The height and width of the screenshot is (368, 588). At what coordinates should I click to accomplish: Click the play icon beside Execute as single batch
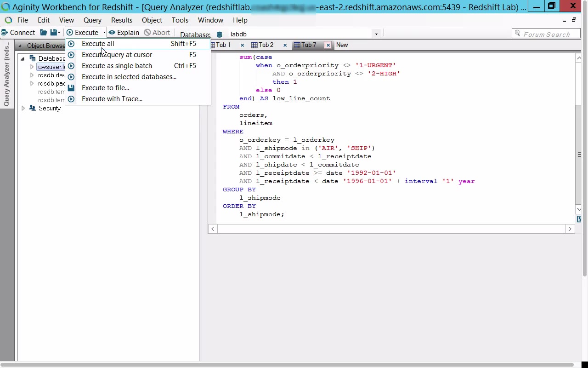pyautogui.click(x=71, y=66)
